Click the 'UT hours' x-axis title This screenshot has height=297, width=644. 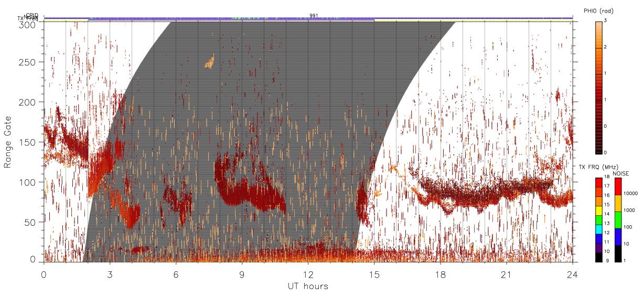tap(308, 287)
